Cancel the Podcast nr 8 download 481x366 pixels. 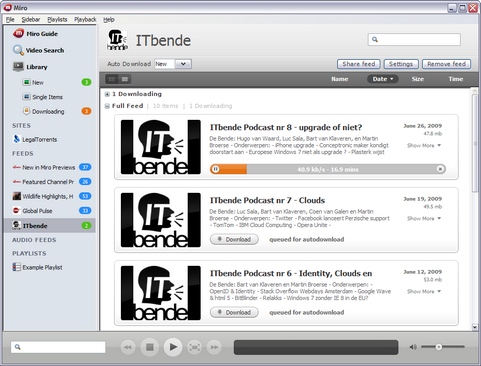440,169
